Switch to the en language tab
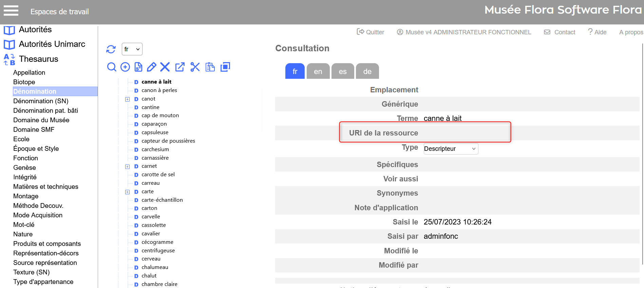Image resolution: width=644 pixels, height=288 pixels. 318,71
